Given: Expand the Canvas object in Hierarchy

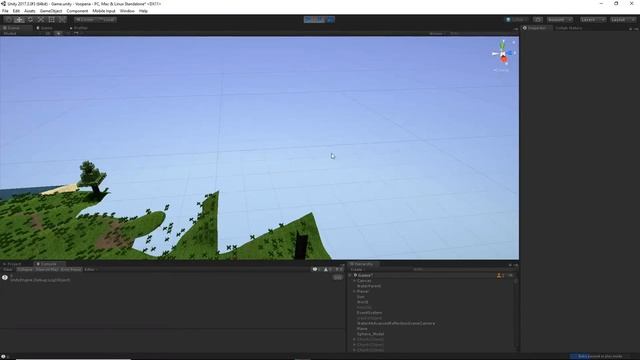Looking at the screenshot, I should coord(355,281).
